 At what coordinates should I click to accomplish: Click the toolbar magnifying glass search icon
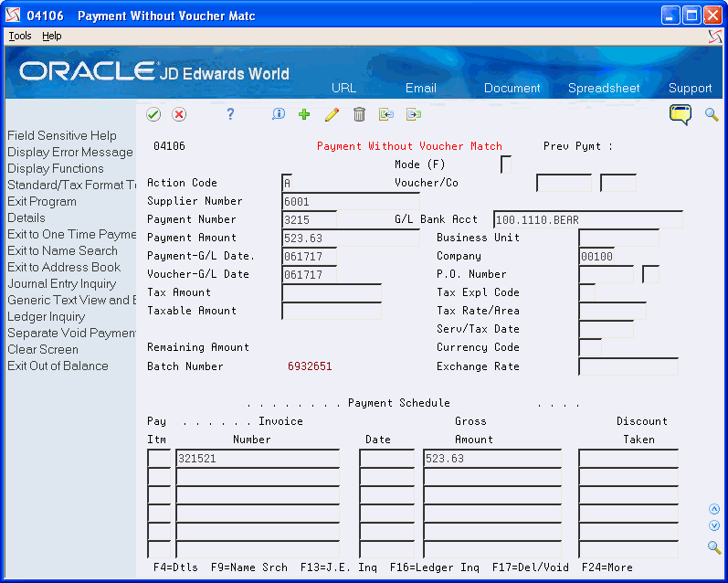[x=712, y=114]
